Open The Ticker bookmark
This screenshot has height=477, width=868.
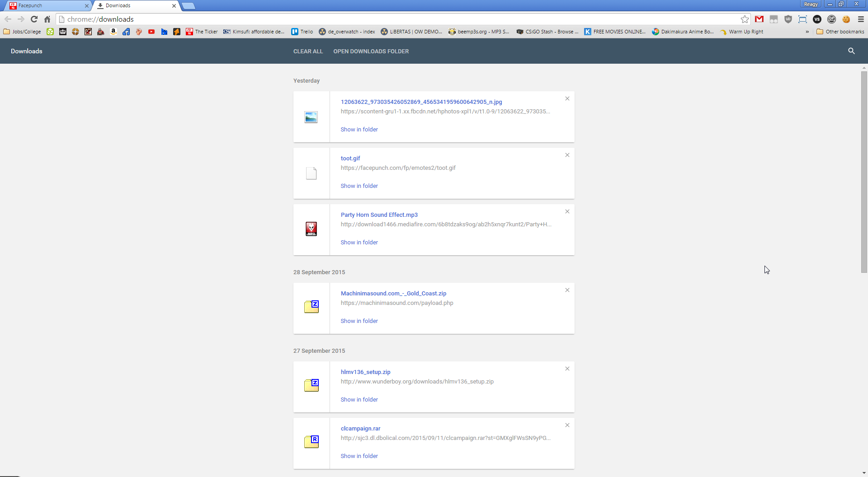pos(202,32)
